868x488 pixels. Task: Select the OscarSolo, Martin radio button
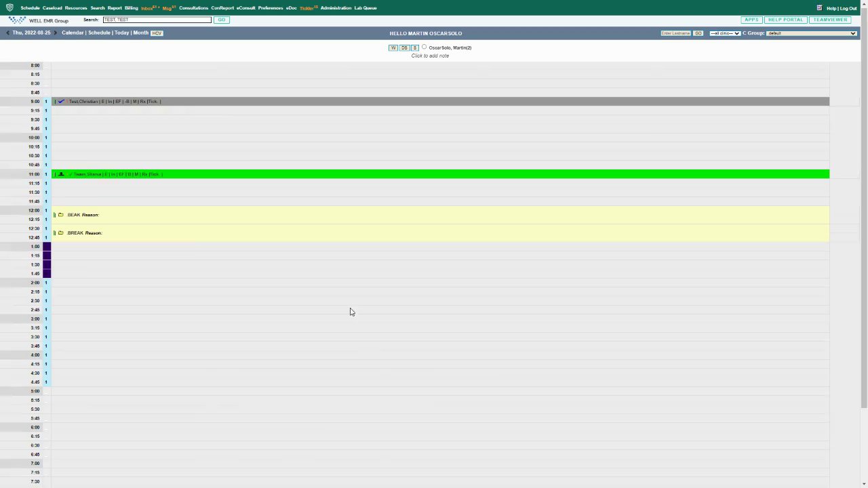425,47
